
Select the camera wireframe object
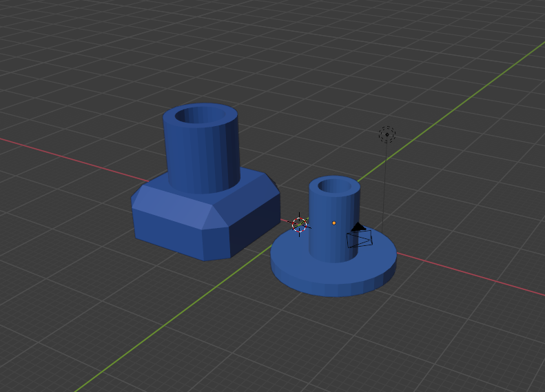[360, 236]
